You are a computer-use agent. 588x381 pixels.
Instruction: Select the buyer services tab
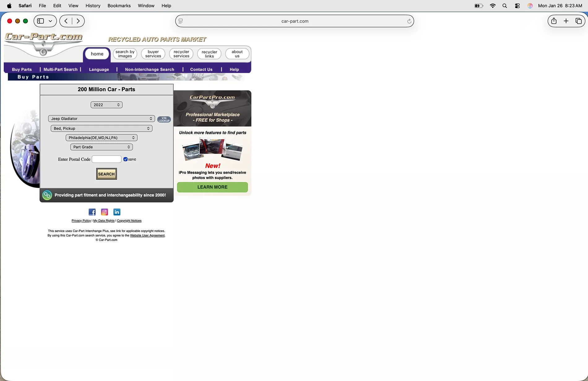click(153, 54)
